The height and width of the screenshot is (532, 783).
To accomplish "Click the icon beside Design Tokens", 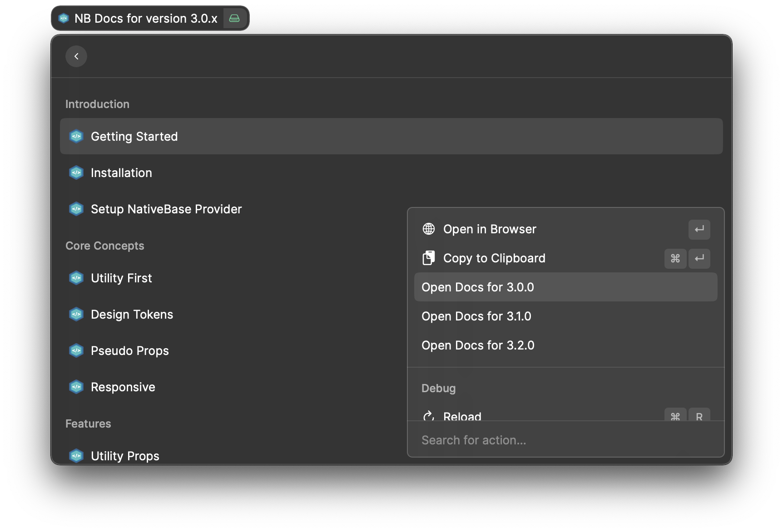I will click(76, 314).
